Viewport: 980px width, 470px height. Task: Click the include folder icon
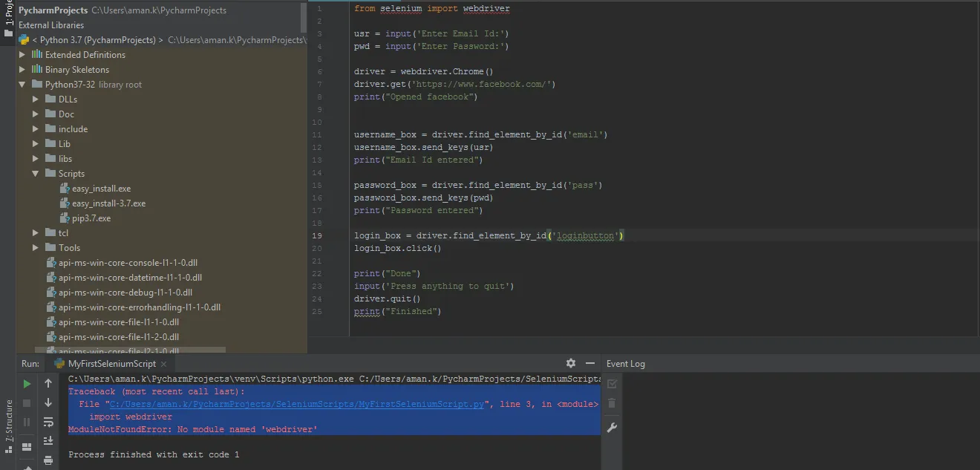pos(50,129)
